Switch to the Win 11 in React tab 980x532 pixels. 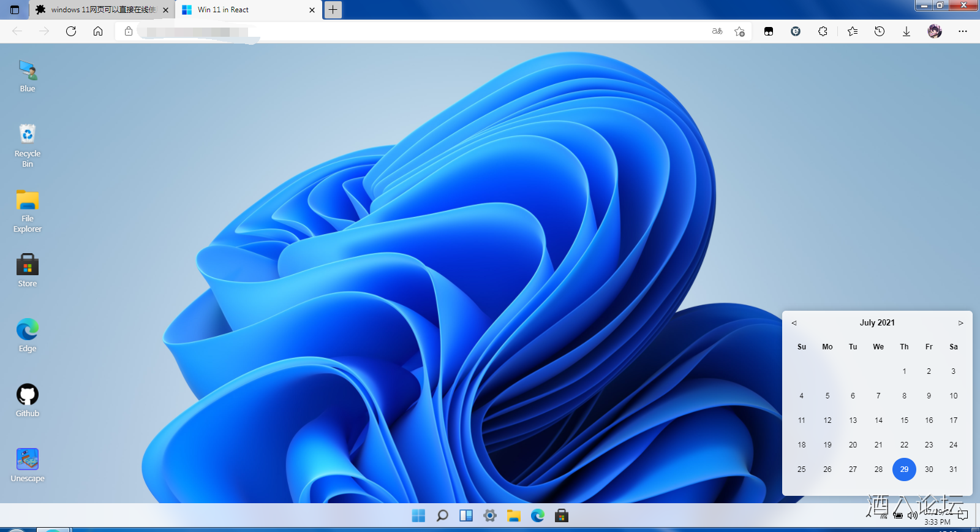[245, 10]
